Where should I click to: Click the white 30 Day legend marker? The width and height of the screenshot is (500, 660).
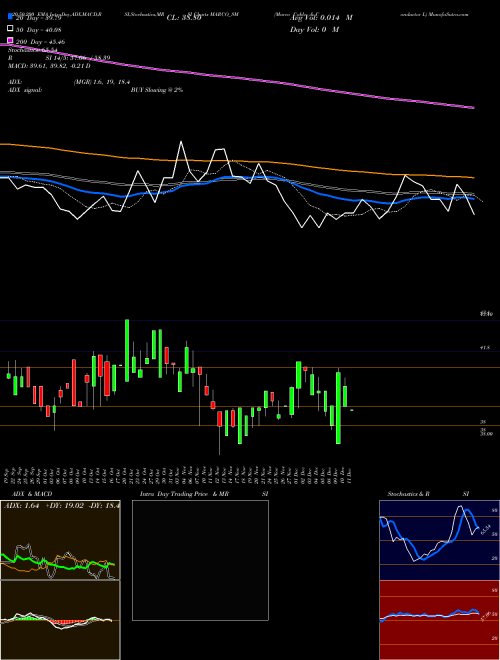pos(10,29)
